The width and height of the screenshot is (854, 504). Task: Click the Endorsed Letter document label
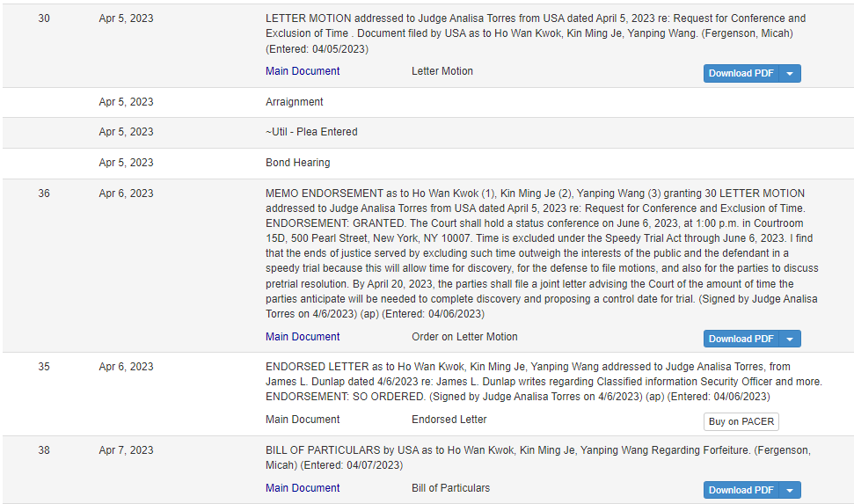449,420
